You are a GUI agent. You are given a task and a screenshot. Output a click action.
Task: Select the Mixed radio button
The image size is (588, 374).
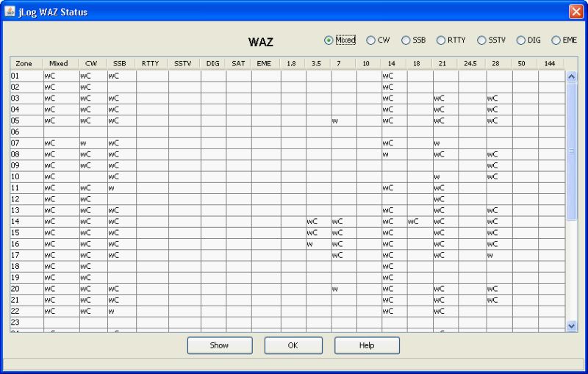pos(329,40)
